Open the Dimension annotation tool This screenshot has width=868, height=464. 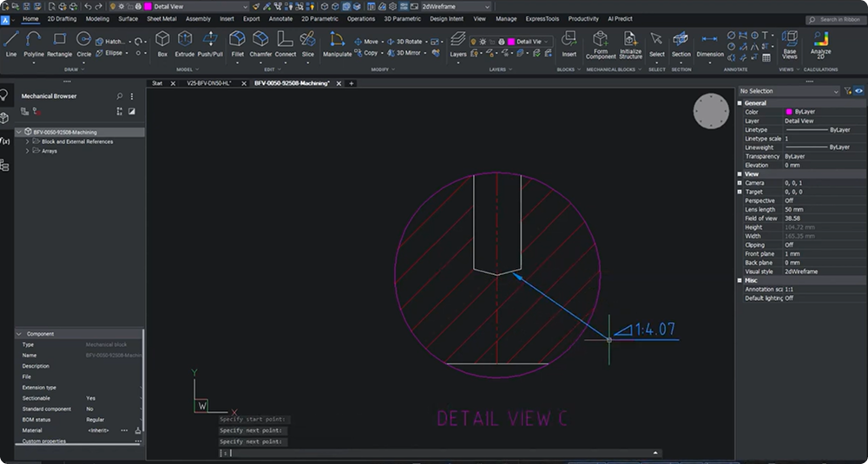click(710, 42)
